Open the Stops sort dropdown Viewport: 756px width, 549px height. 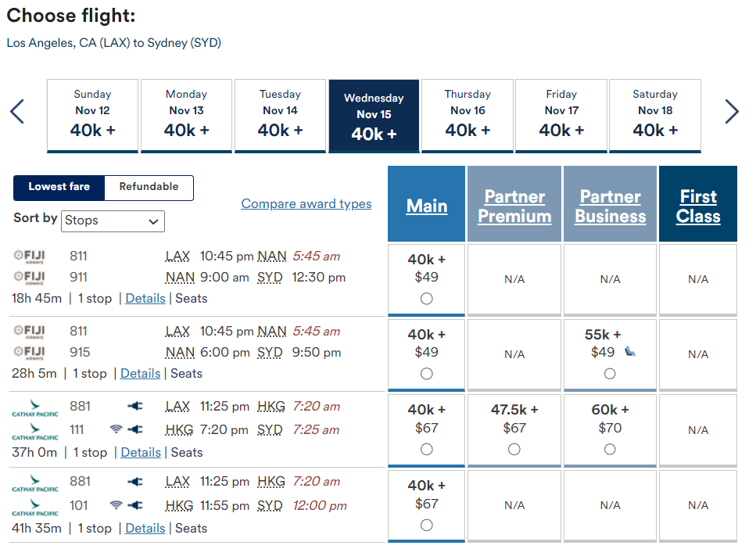pos(113,221)
